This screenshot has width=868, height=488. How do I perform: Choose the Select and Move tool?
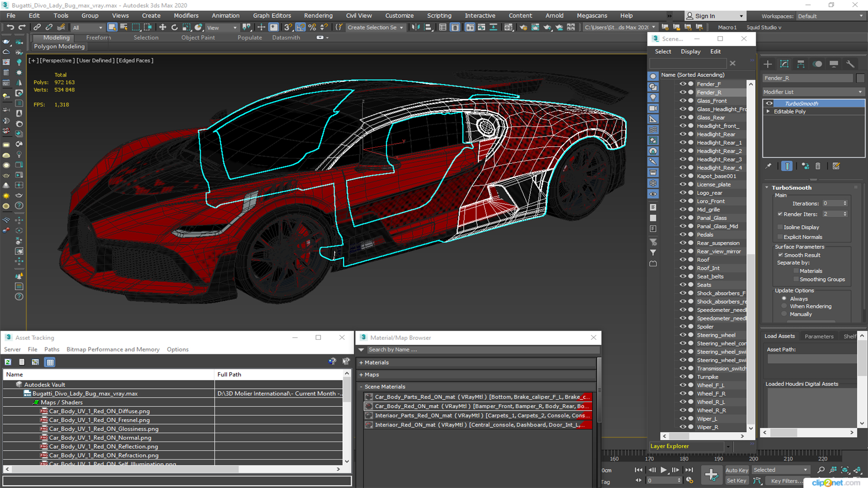click(x=163, y=27)
